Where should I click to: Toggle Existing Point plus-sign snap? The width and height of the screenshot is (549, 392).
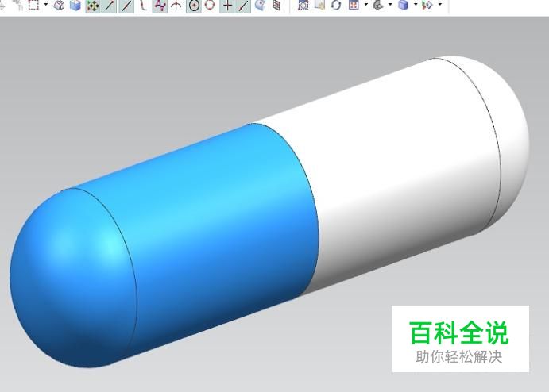[227, 6]
